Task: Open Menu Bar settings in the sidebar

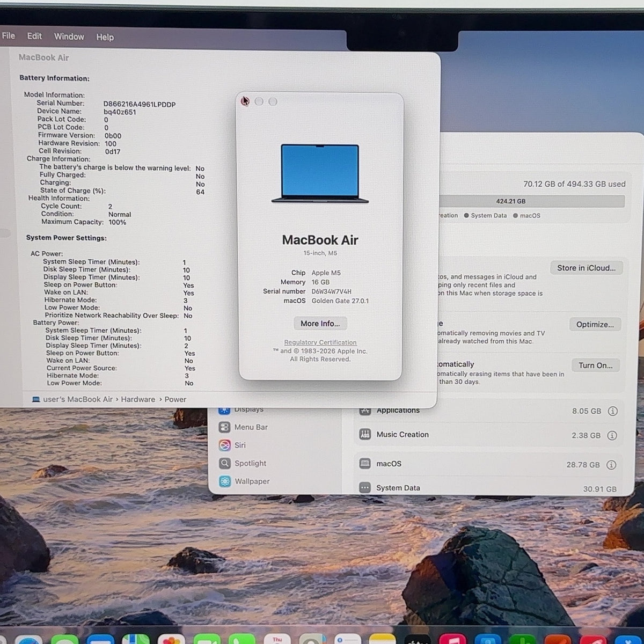Action: [243, 427]
